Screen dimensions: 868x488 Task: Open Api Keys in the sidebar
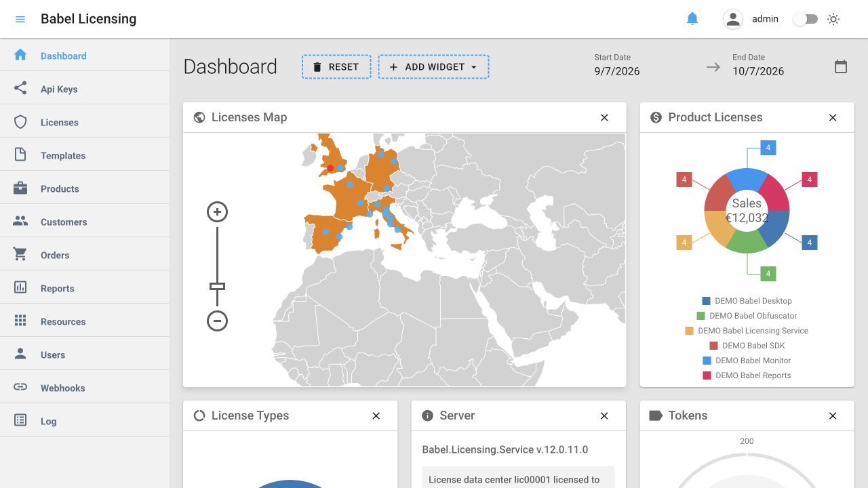tap(85, 89)
